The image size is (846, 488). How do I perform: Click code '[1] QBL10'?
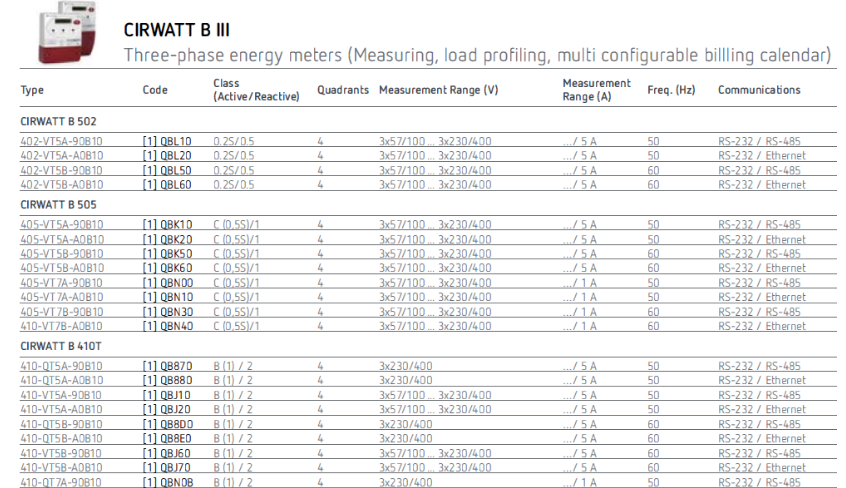pos(167,141)
